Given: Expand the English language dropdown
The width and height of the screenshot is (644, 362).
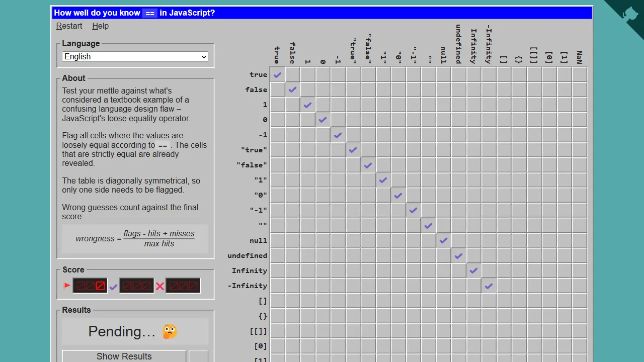Looking at the screenshot, I should pyautogui.click(x=135, y=57).
